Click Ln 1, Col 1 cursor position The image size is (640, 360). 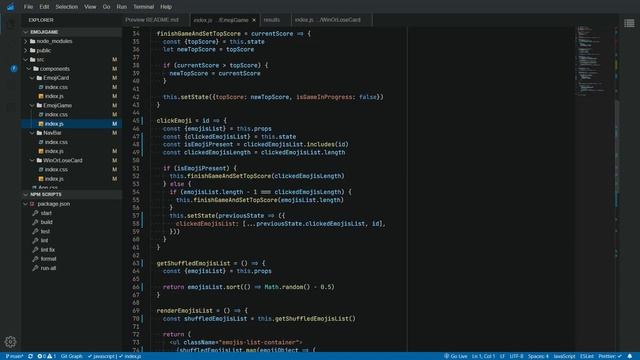[x=483, y=356]
